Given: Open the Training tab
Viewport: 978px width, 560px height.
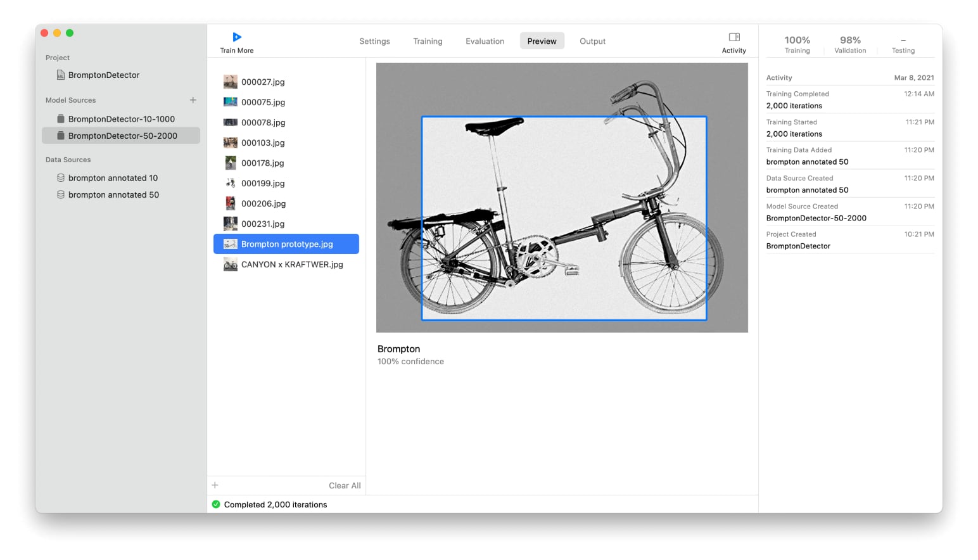Looking at the screenshot, I should coord(428,41).
